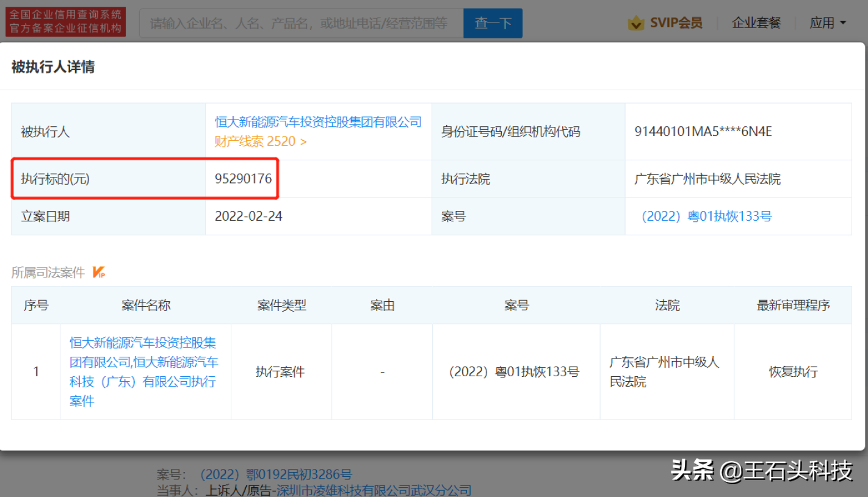The width and height of the screenshot is (868, 497).
Task: Click the SVIP会员 crown icon
Action: click(x=636, y=23)
